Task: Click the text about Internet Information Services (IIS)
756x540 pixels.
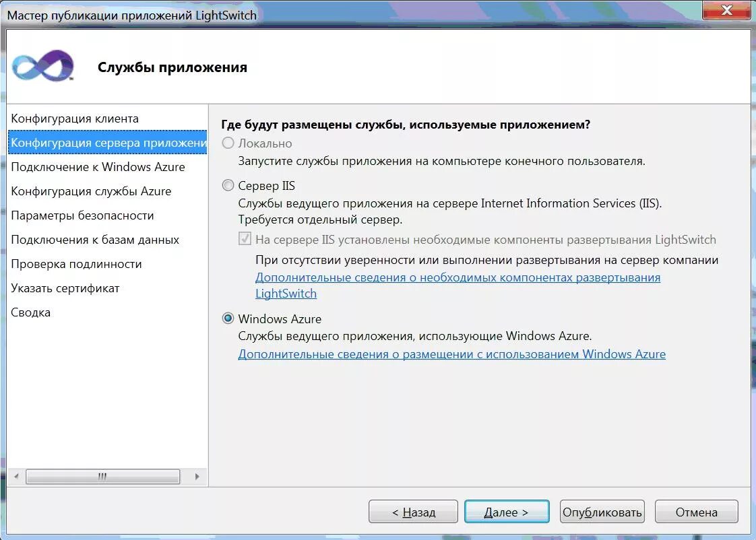Action: pos(450,203)
